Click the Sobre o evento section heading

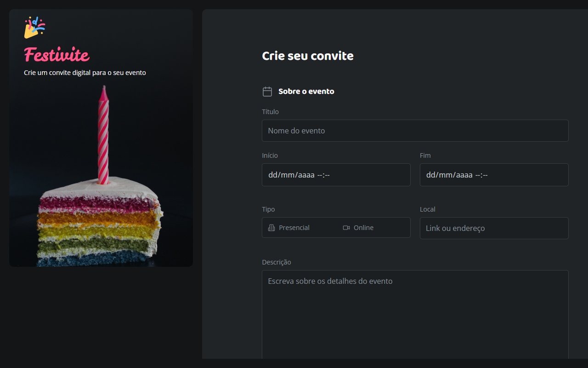pos(306,92)
